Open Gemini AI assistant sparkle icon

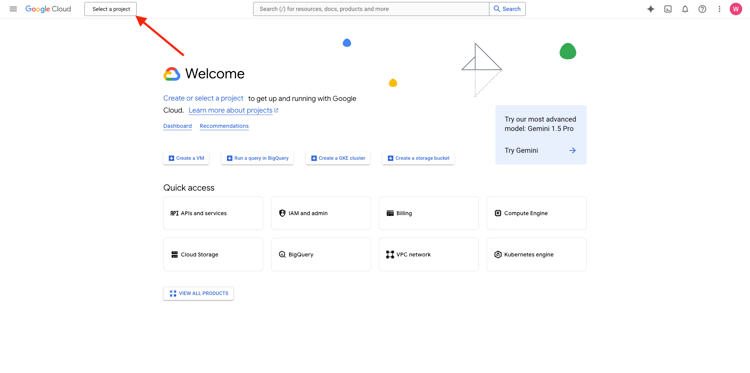pyautogui.click(x=651, y=9)
